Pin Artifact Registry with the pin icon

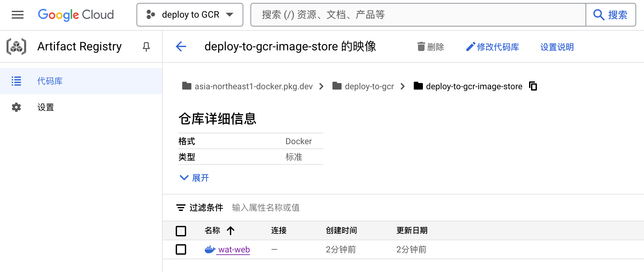tap(146, 47)
